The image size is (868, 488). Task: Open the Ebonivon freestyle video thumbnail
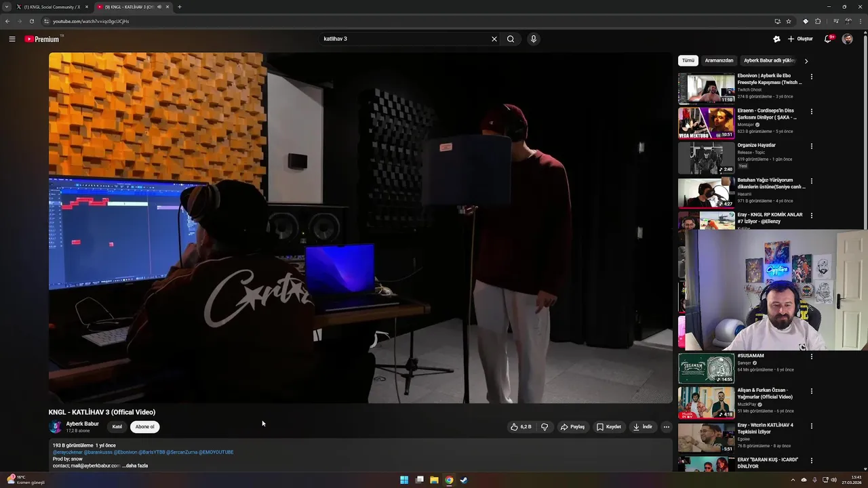(x=707, y=89)
